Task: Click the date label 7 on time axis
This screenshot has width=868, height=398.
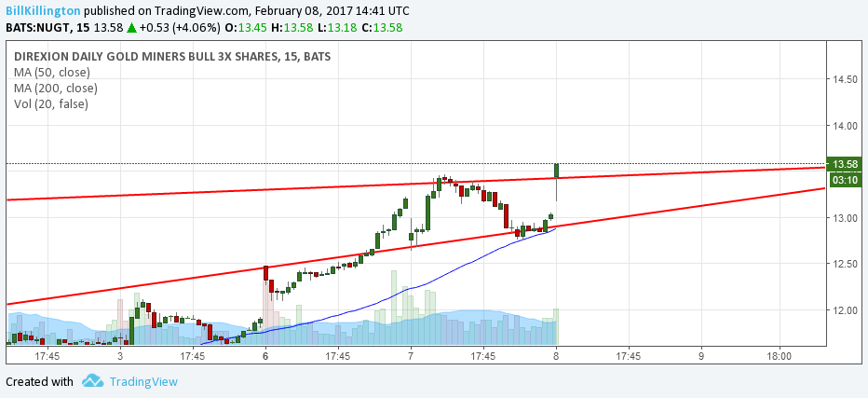Action: (411, 356)
